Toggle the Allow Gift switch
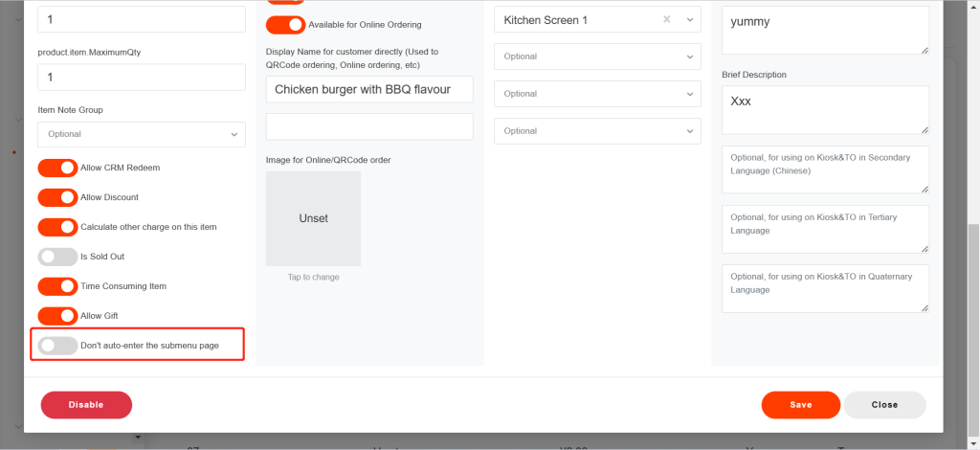 pyautogui.click(x=57, y=316)
